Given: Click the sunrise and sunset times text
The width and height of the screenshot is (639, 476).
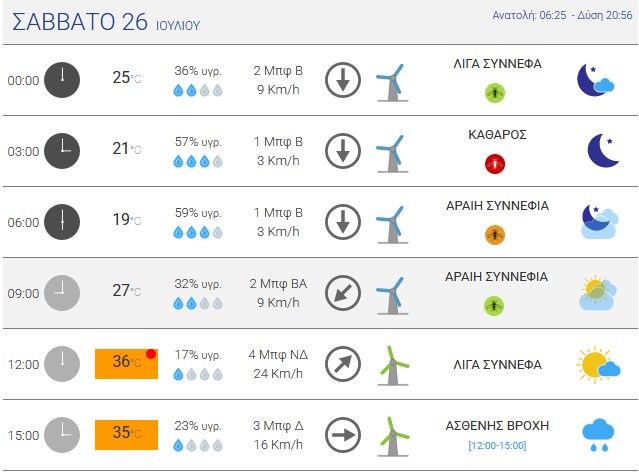Looking at the screenshot, I should click(x=562, y=15).
